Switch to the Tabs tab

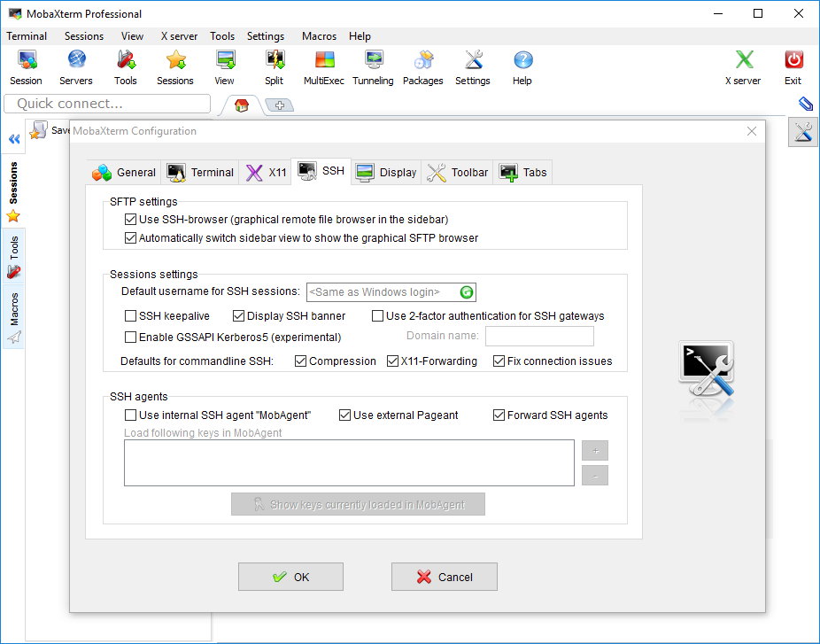point(522,172)
